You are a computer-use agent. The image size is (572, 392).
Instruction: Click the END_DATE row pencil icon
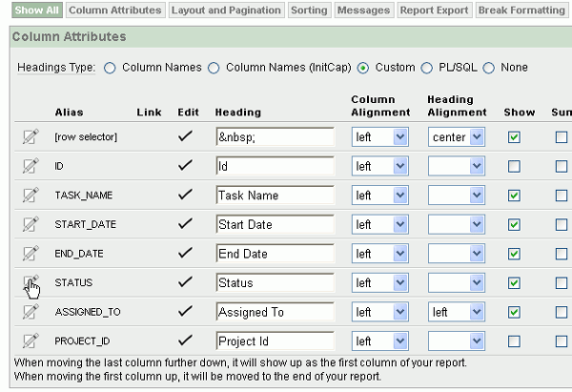tap(31, 254)
